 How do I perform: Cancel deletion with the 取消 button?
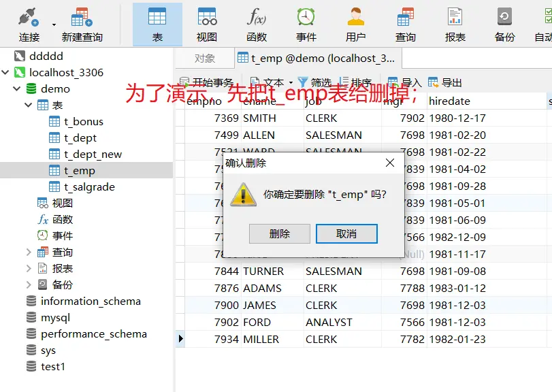pos(346,233)
